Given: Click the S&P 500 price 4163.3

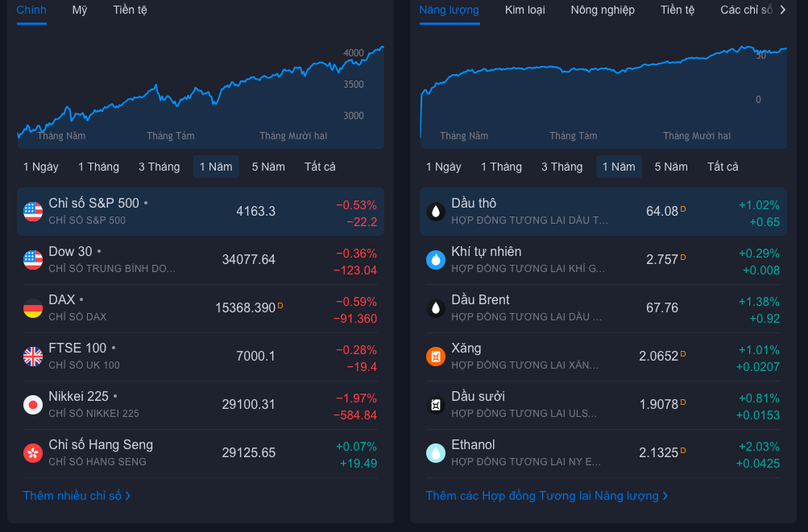Looking at the screenshot, I should point(255,212).
